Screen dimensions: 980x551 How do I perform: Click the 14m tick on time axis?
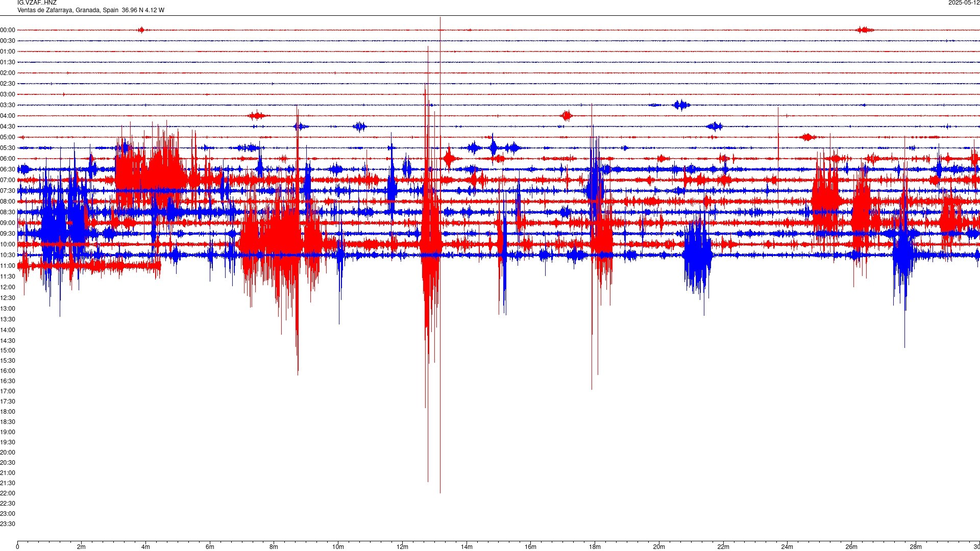point(467,547)
